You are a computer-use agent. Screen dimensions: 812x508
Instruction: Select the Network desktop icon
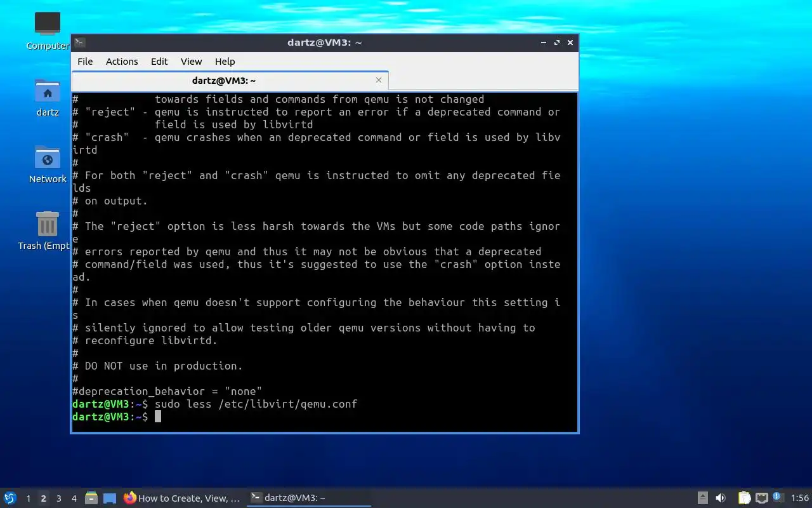[x=48, y=164]
